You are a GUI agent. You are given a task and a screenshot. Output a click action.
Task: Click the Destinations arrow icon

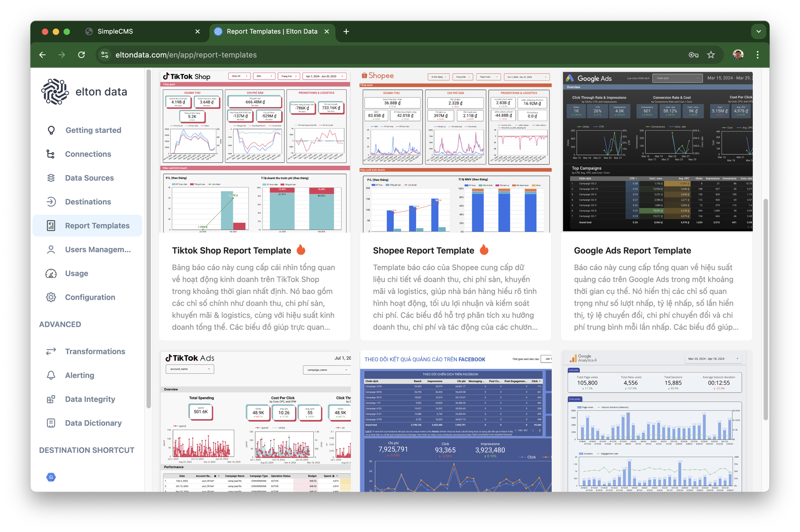coord(51,202)
